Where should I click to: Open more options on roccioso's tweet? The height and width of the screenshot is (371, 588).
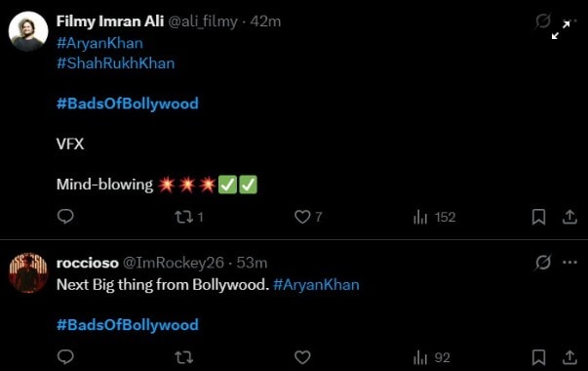(569, 262)
